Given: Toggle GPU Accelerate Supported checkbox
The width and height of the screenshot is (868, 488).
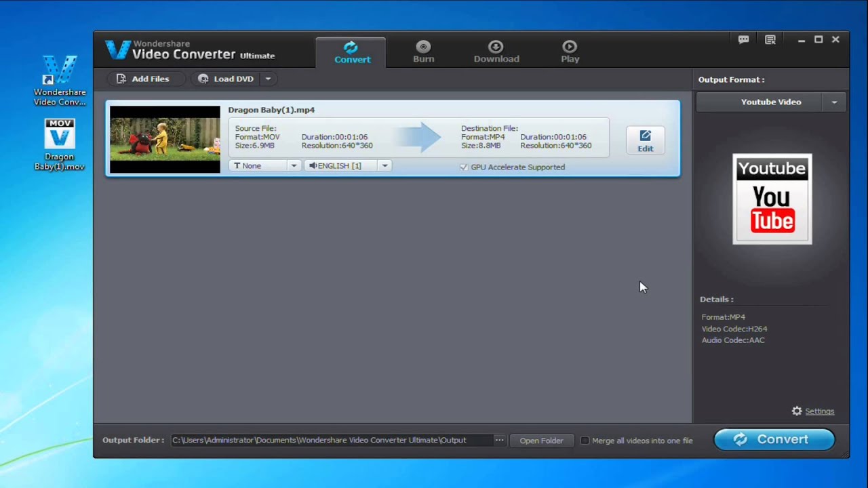Looking at the screenshot, I should pyautogui.click(x=464, y=167).
